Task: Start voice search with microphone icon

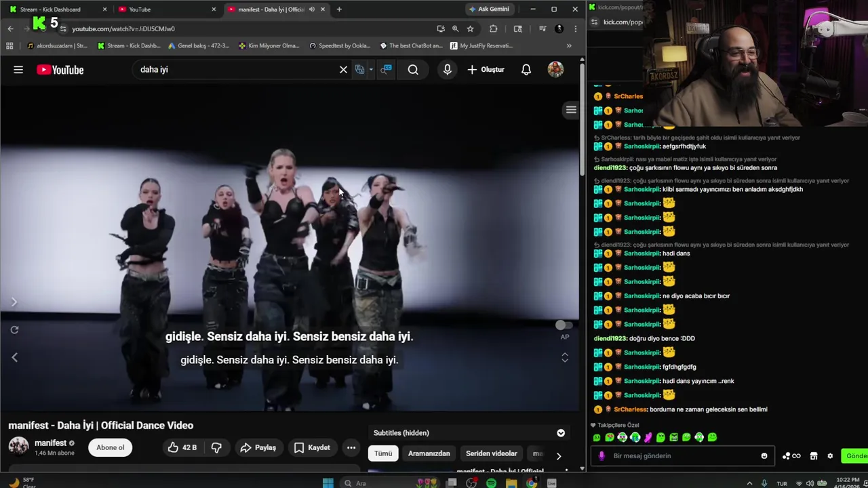Action: click(447, 70)
